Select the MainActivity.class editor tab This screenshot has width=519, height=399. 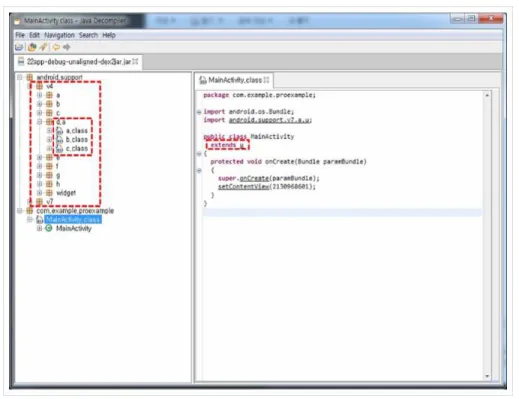(x=234, y=80)
